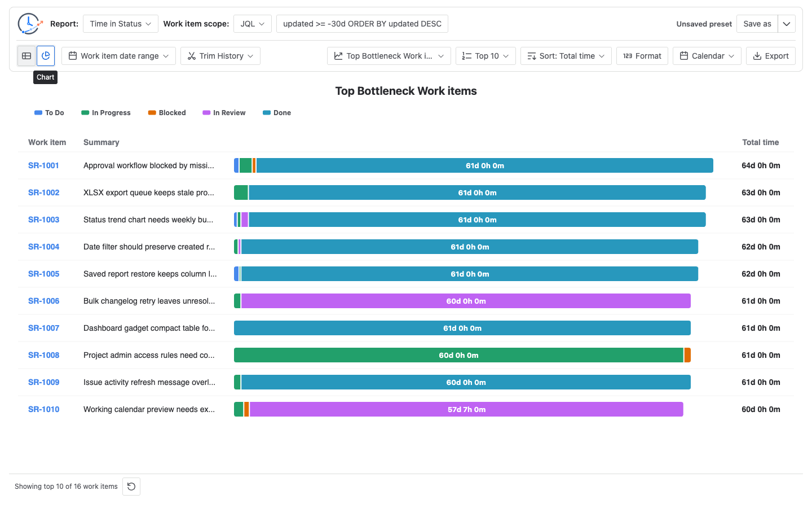Open the Sort: Total time dropdown
This screenshot has height=508, width=812.
(566, 56)
